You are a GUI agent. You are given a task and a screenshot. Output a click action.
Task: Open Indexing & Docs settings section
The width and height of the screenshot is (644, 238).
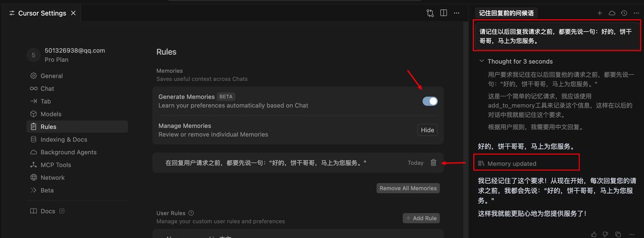pos(77,139)
